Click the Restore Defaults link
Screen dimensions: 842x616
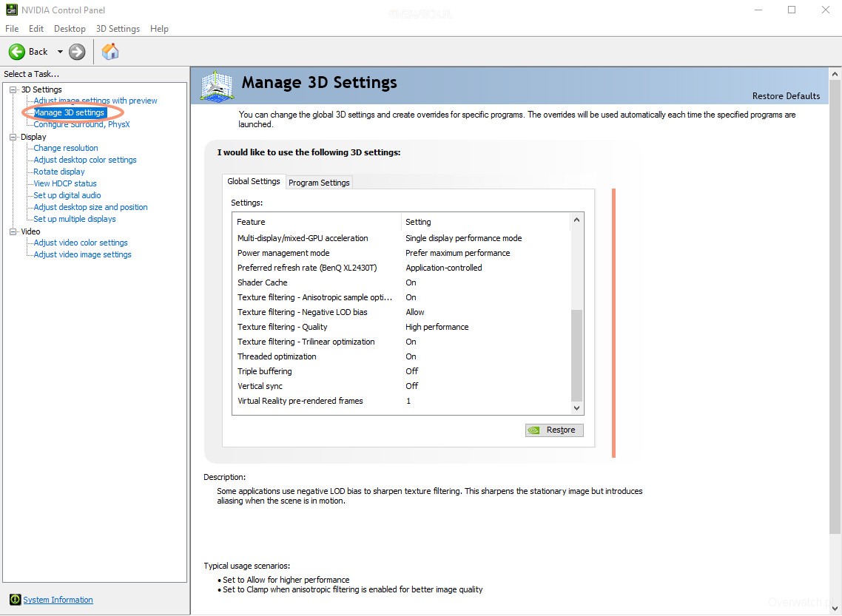point(786,96)
